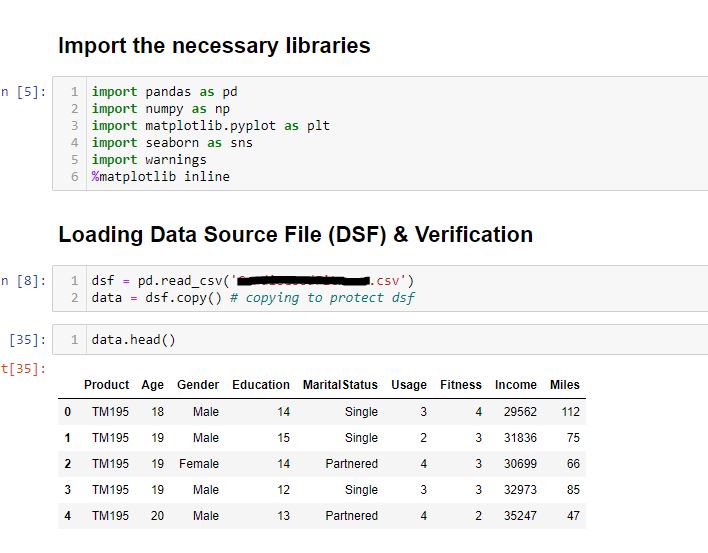Screen dimensions: 708x553
Task: Click the 'Miles' column header
Action: 564,385
